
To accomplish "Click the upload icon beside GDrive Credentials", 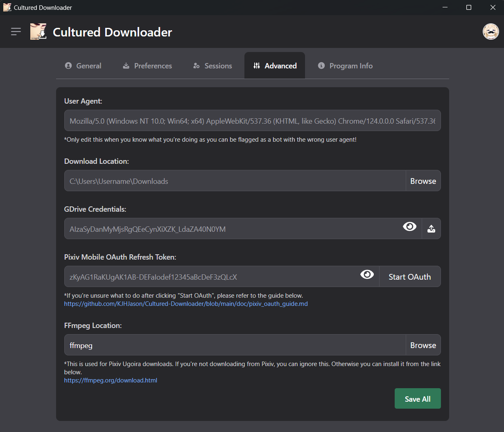I will tap(431, 228).
